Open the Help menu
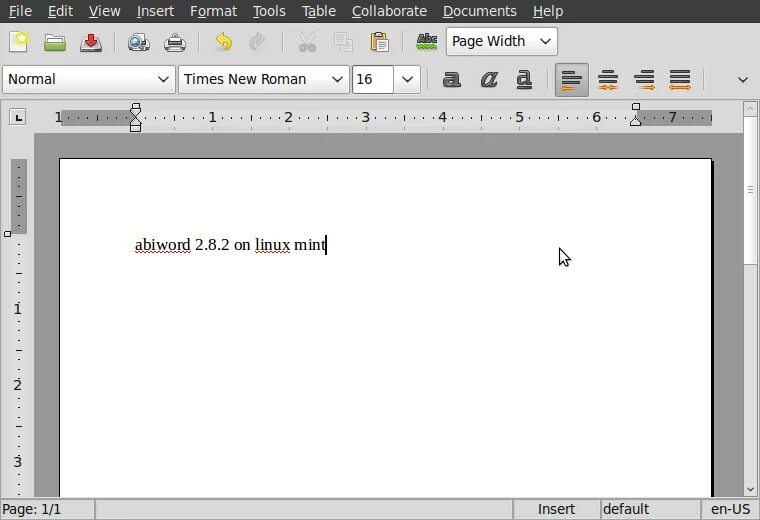This screenshot has height=520, width=760. [x=548, y=11]
